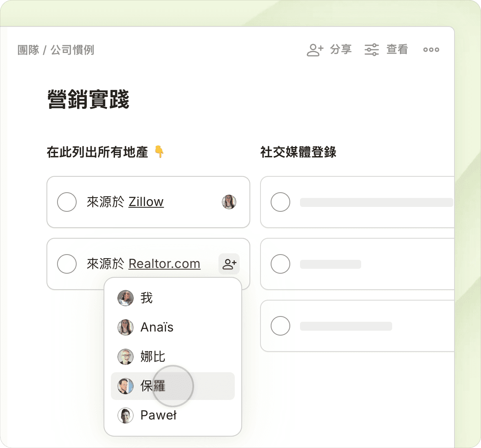
Task: Select 我 from assignee dropdown
Action: tap(146, 298)
